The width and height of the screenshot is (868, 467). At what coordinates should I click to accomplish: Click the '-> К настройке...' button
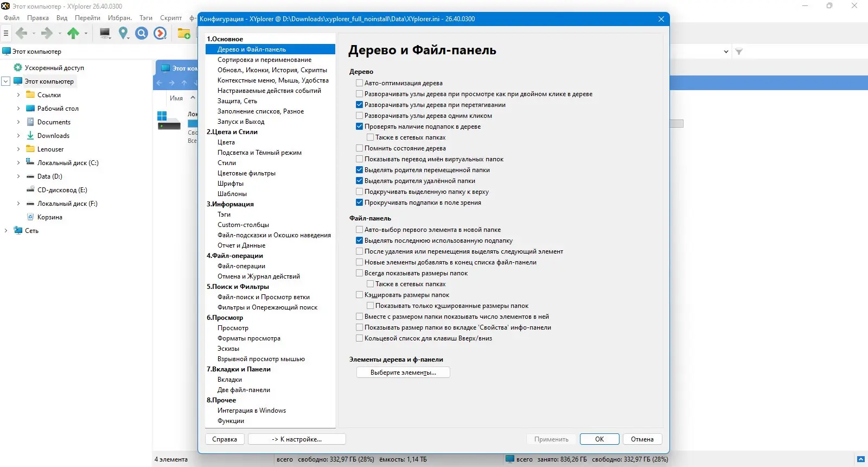tap(297, 439)
